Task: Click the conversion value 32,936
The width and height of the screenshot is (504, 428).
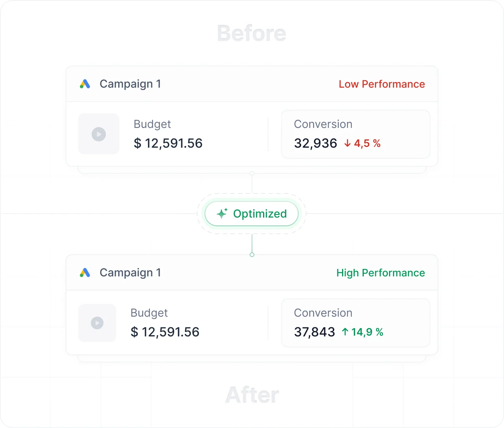Action: coord(316,143)
